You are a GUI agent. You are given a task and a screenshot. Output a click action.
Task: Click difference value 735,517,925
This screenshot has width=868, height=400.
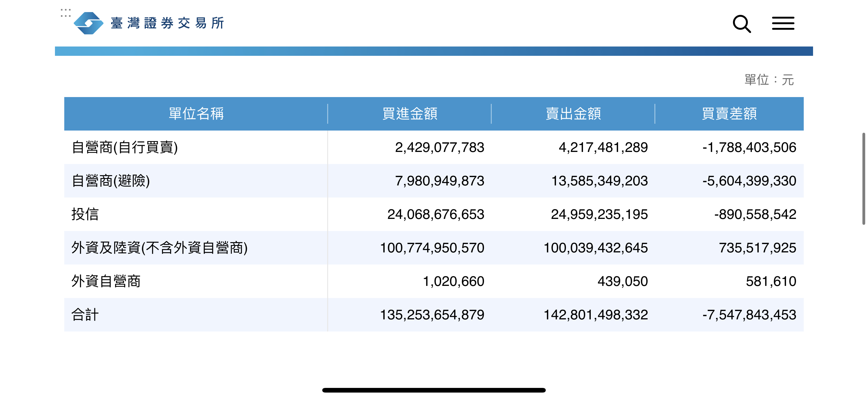757,248
